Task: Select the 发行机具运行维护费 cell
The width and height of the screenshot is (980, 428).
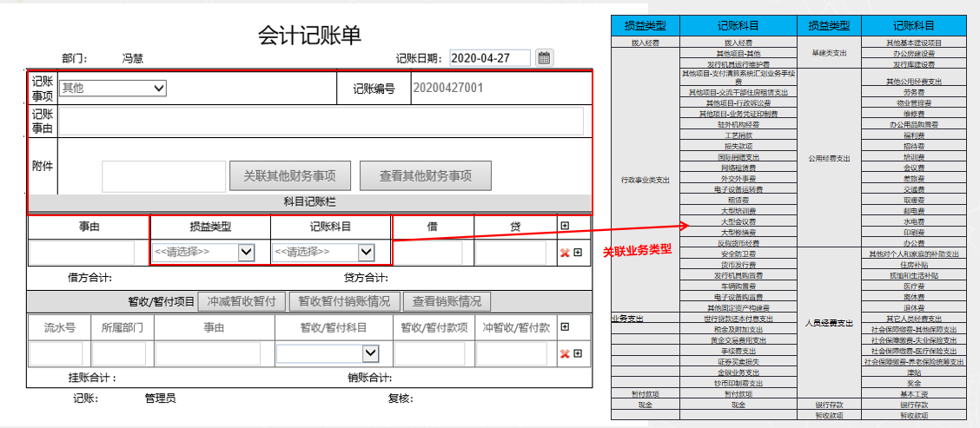Action: pyautogui.click(x=738, y=64)
